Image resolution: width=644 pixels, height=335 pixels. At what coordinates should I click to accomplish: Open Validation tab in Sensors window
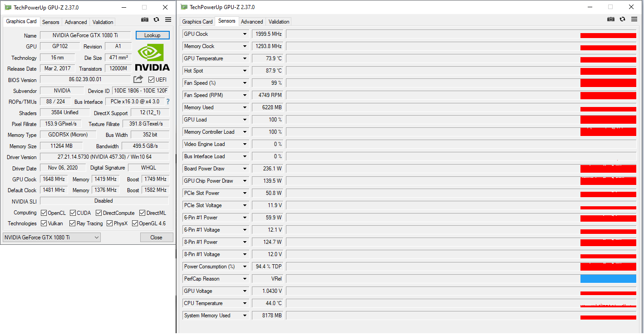279,21
